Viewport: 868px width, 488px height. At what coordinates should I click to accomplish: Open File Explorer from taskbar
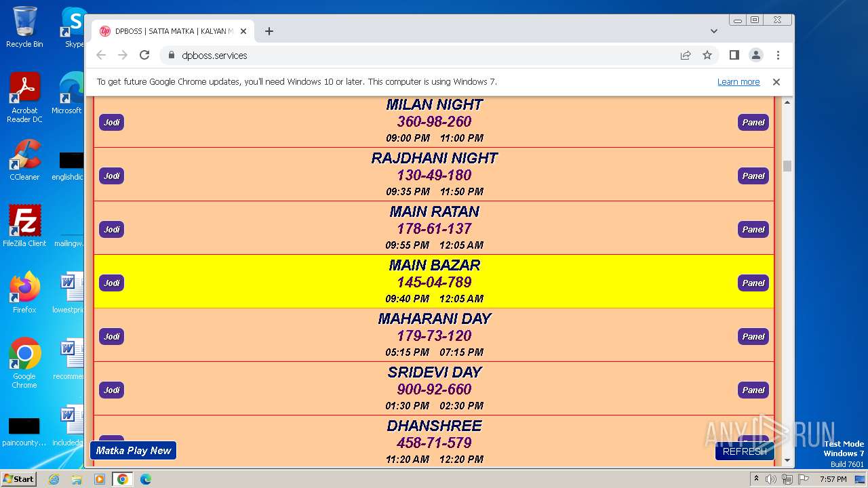coord(77,479)
